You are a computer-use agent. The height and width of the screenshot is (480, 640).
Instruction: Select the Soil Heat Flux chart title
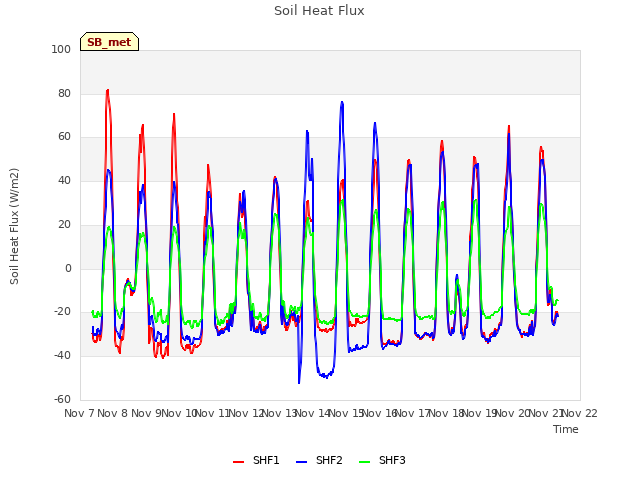319,11
